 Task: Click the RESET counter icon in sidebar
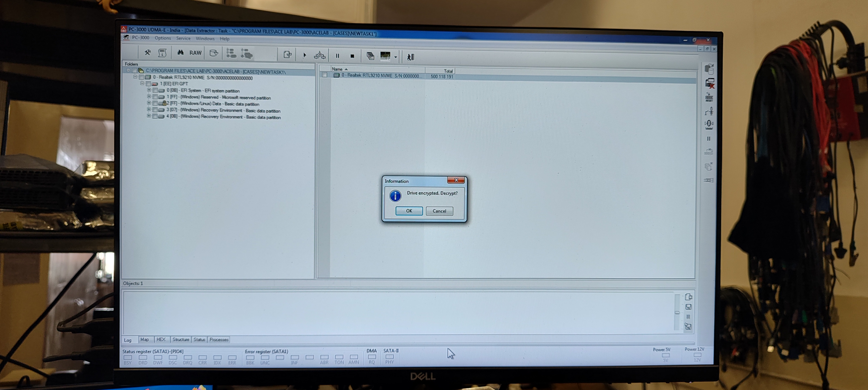click(709, 97)
